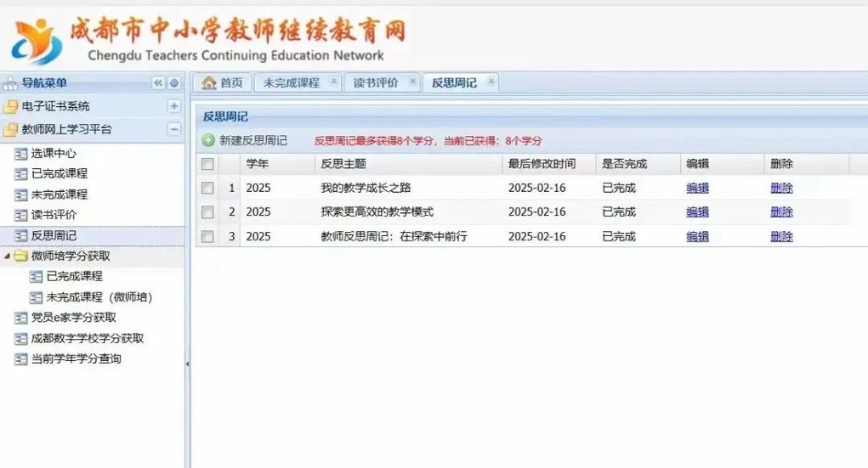The height and width of the screenshot is (468, 868).
Task: Select 微师培学分获取 folder node
Action: [71, 257]
